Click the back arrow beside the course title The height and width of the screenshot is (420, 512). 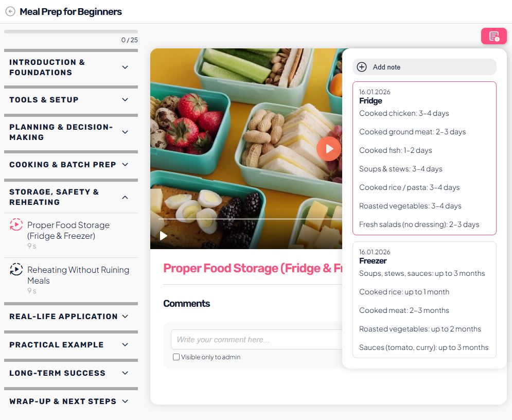(x=10, y=11)
